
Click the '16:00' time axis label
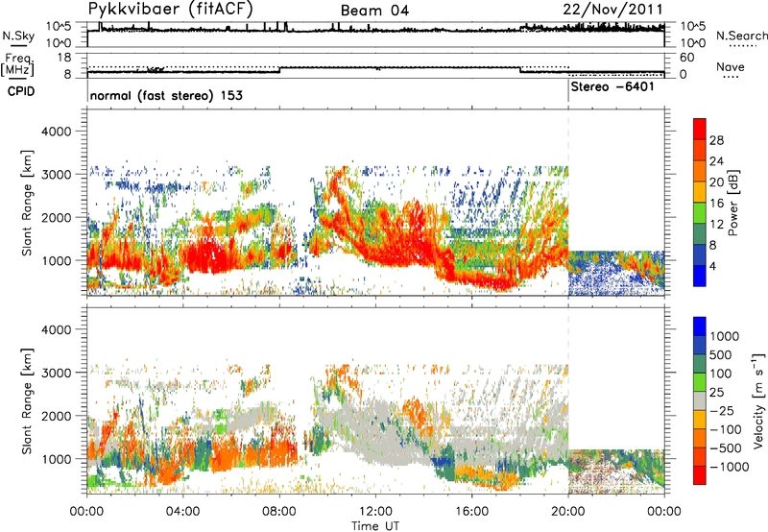tap(472, 511)
